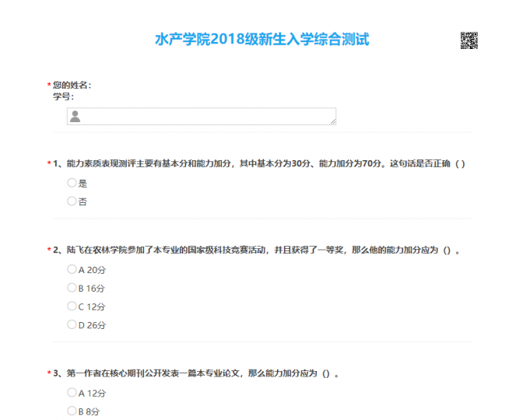
Task: Pick option 'C 12分' in question 2
Action: [x=72, y=306]
